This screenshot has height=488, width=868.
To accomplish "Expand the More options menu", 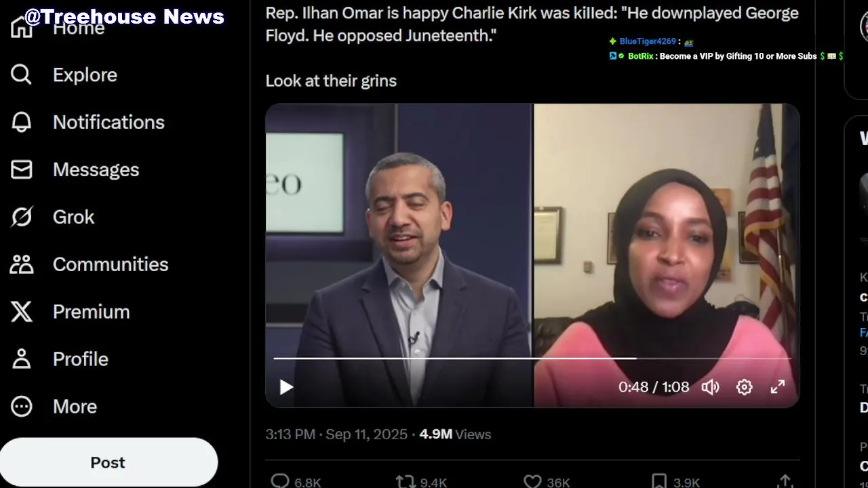I will click(x=54, y=407).
